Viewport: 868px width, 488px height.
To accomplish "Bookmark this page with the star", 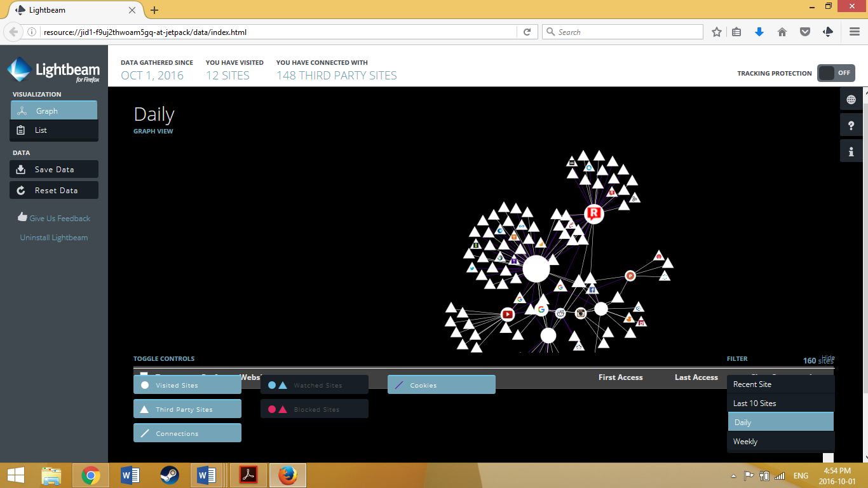I will [717, 32].
